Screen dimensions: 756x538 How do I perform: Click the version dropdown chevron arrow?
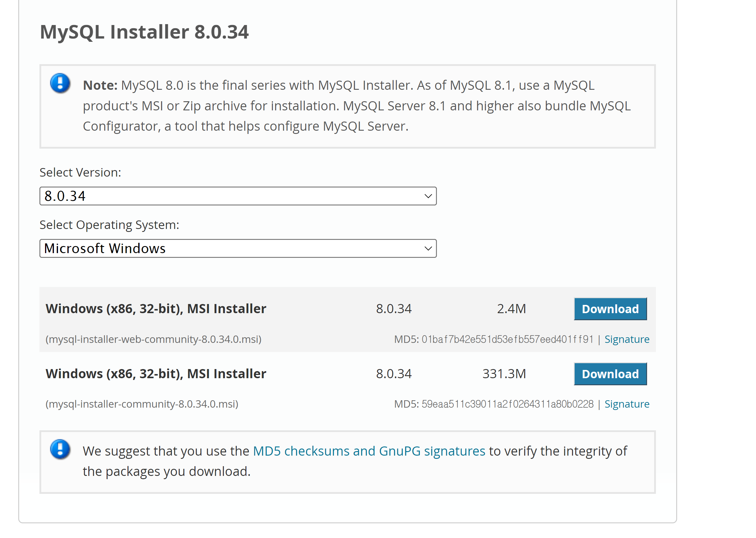click(x=428, y=196)
